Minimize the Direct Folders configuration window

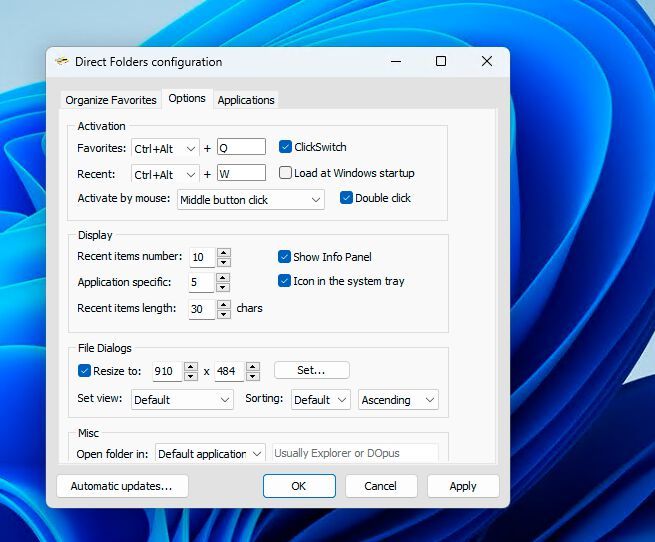tap(396, 61)
